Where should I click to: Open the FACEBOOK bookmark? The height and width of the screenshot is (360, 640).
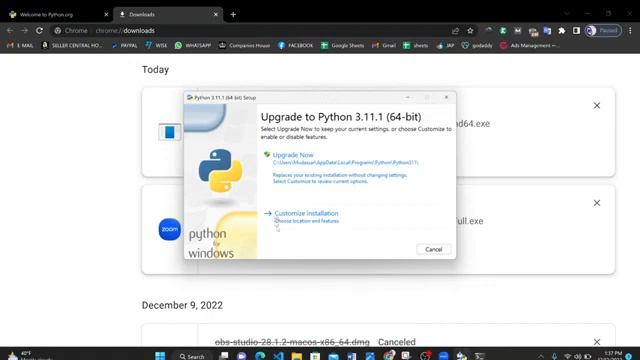[x=296, y=45]
